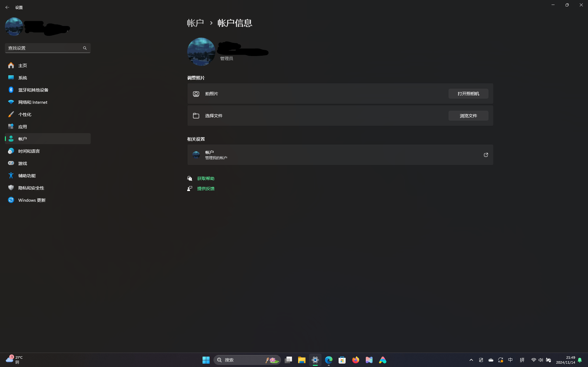
Task: Open 辅助功能 section
Action: pyautogui.click(x=48, y=176)
